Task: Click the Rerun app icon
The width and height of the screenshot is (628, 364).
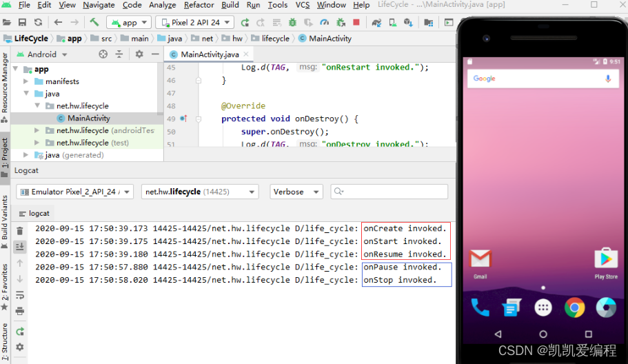Action: point(245,23)
